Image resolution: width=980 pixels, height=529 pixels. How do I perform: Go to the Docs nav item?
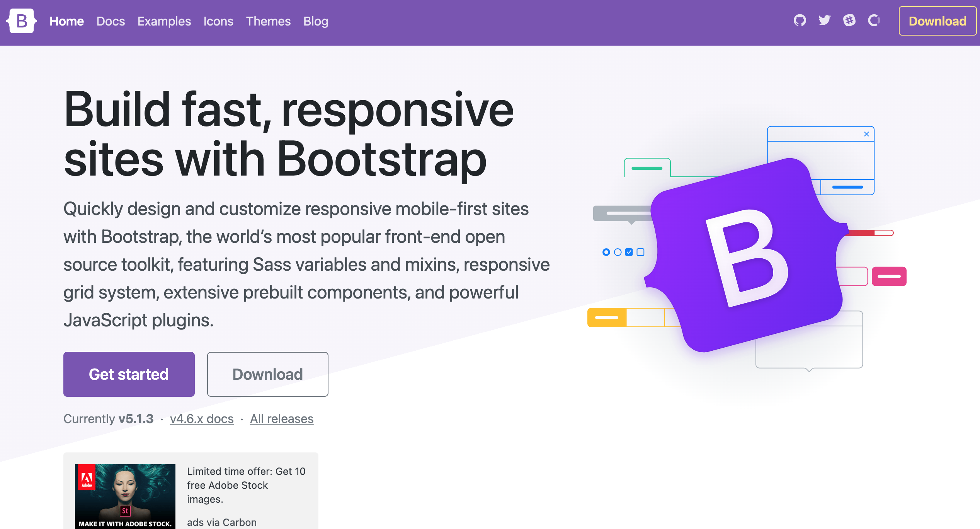point(111,21)
